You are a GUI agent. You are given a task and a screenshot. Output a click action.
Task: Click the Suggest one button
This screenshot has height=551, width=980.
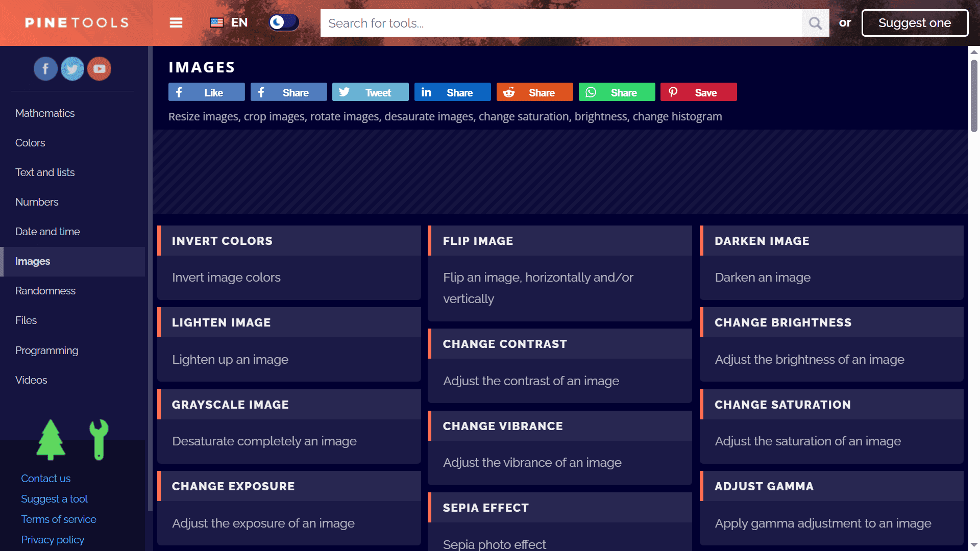tap(915, 23)
